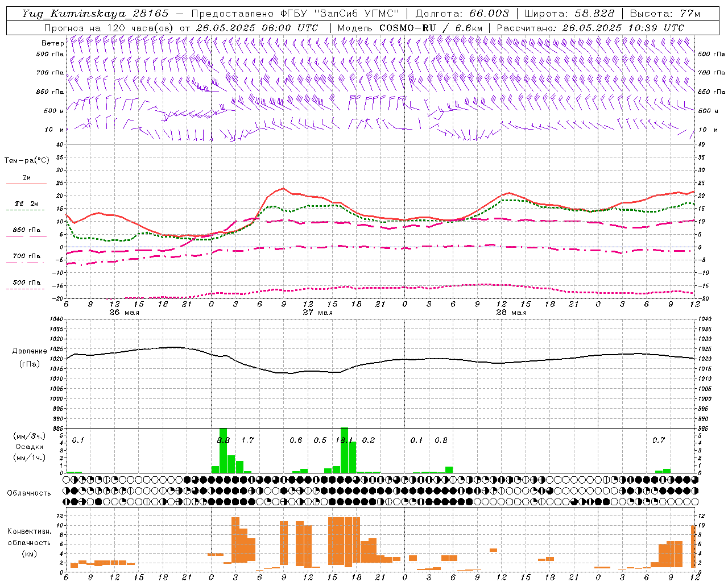Click the 0.2 precipitation value
Screen dimensions: 728x582
tap(369, 440)
